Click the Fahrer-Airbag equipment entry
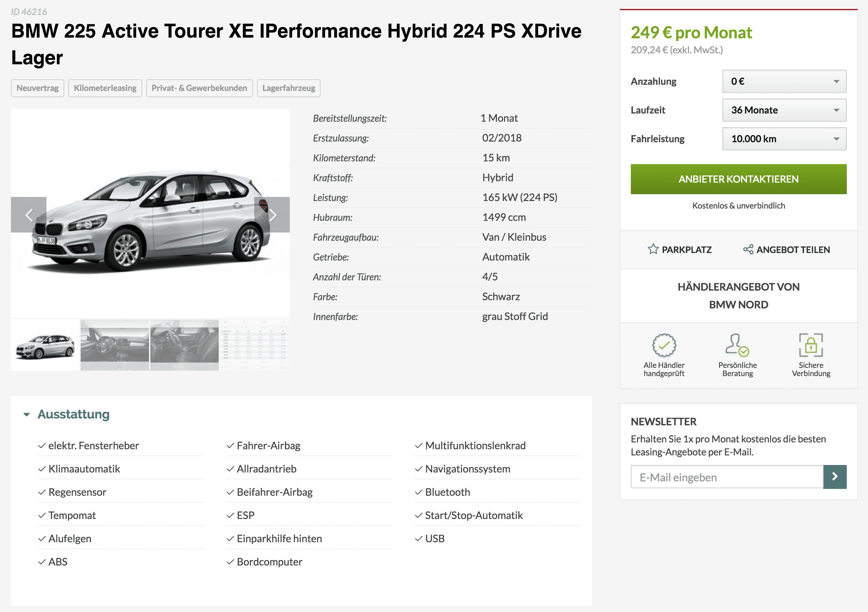Screen dimensions: 868x612 268,445
